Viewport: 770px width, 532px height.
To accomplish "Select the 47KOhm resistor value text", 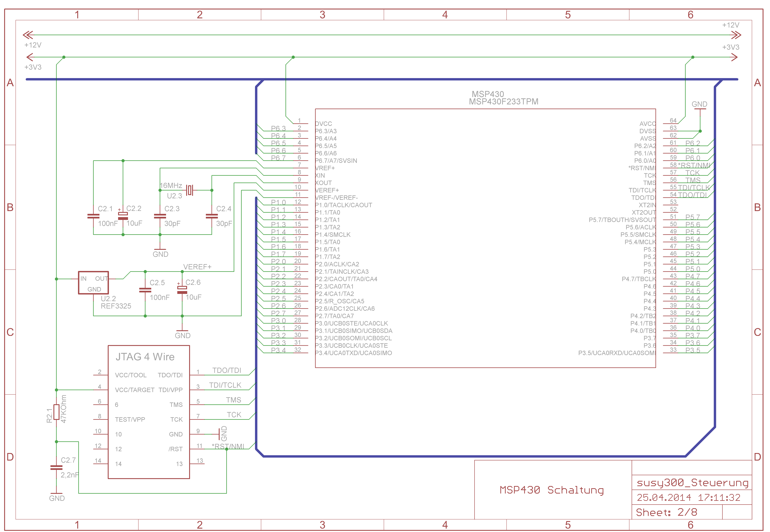I will [x=64, y=409].
